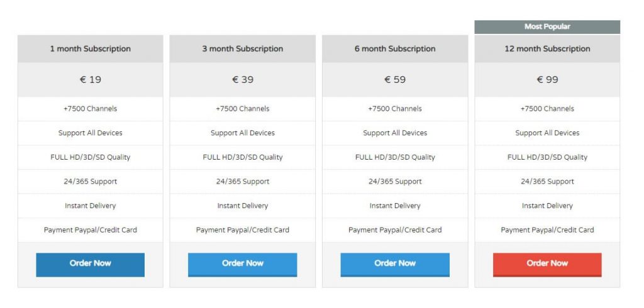Viewport: 644px width, 308px height.
Task: Click the red Order Now button
Action: (x=547, y=265)
